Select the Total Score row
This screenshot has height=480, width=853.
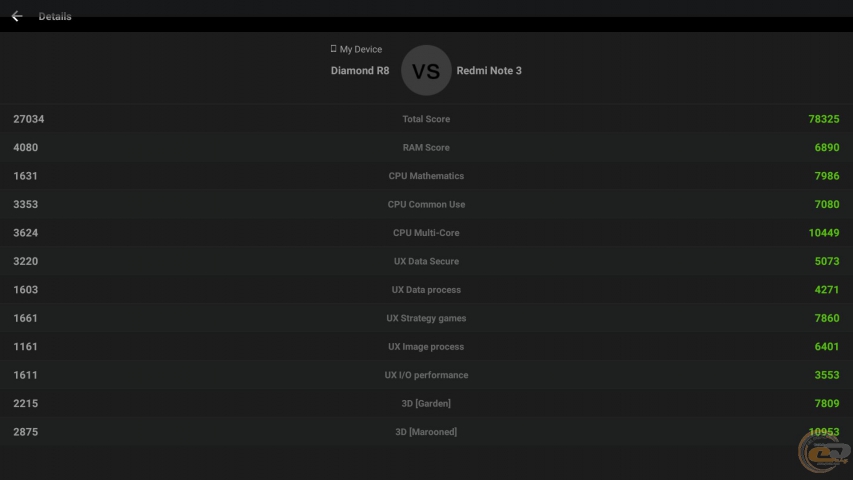coord(426,119)
